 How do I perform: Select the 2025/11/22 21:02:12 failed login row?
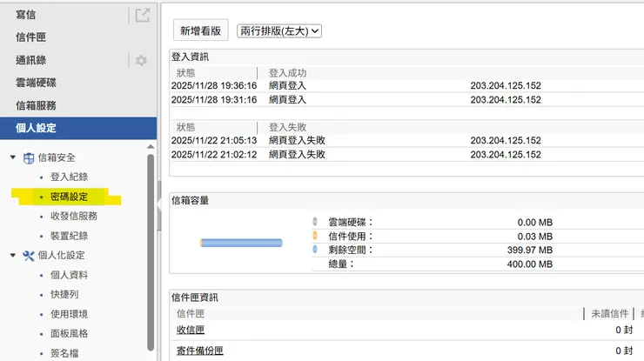[x=406, y=155]
